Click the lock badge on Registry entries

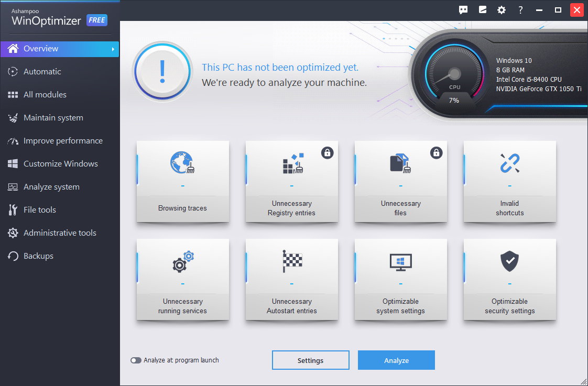tap(327, 152)
